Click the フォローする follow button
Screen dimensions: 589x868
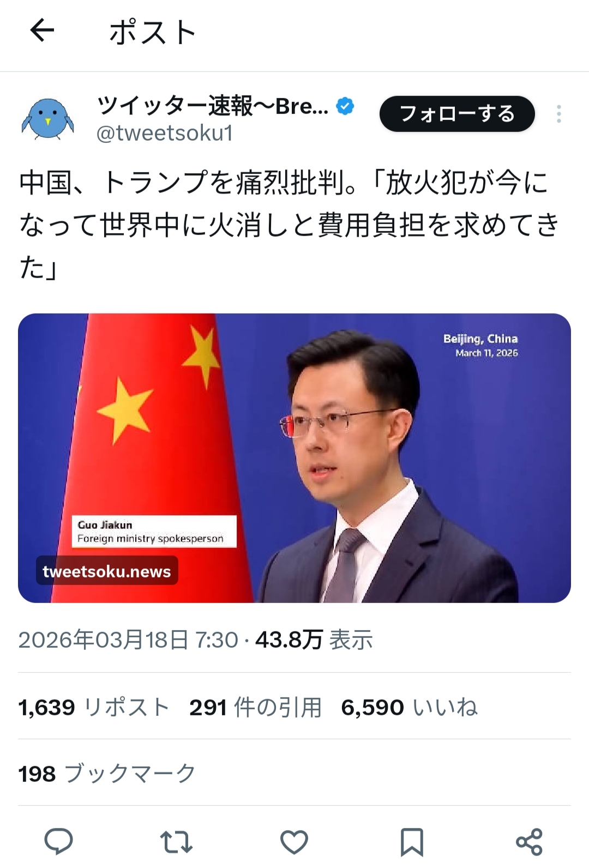(457, 114)
